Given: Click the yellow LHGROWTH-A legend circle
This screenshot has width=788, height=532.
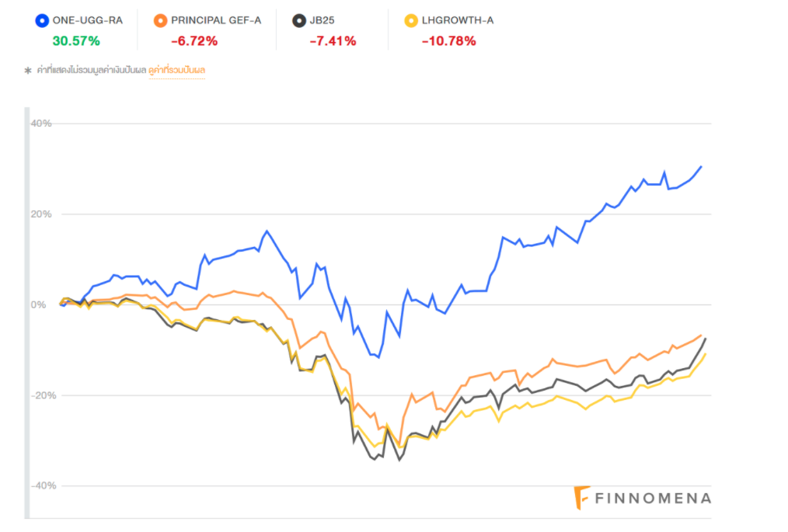Looking at the screenshot, I should tap(411, 20).
